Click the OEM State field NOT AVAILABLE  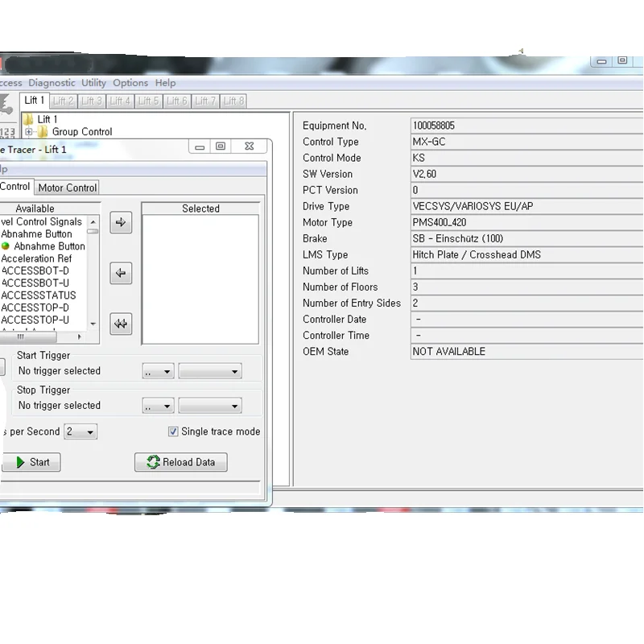tap(527, 352)
